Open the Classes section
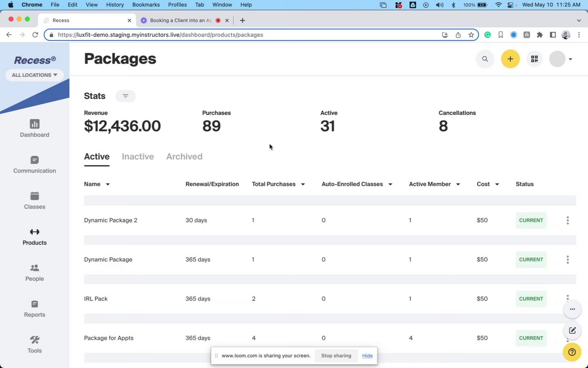588x368 pixels. 34,201
